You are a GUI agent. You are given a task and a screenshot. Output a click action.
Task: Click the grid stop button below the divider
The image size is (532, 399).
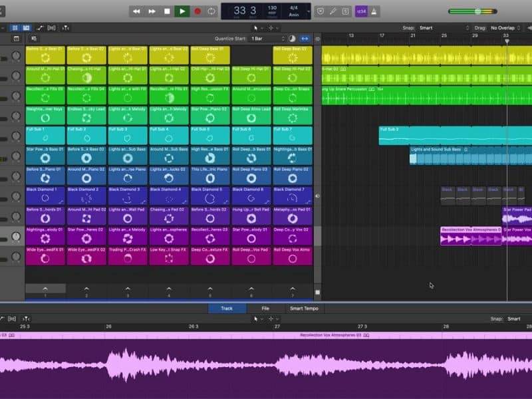(x=318, y=292)
